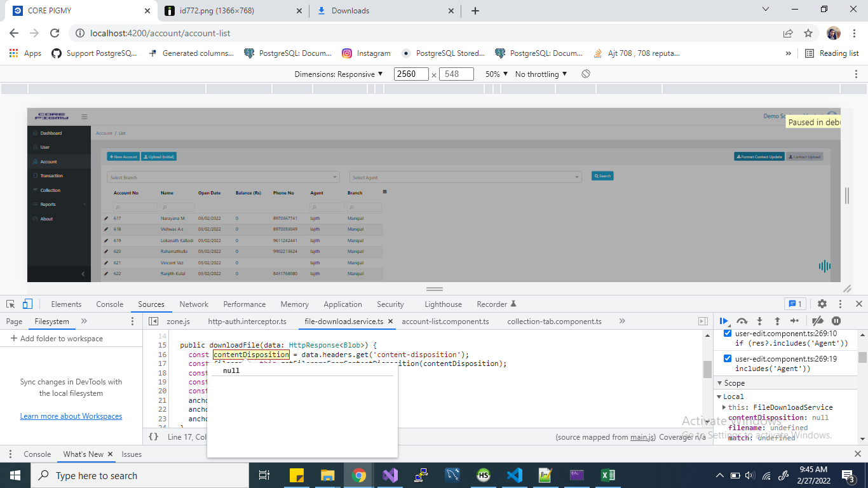The height and width of the screenshot is (488, 868).
Task: Open File Explorer from taskbar
Action: point(328,475)
